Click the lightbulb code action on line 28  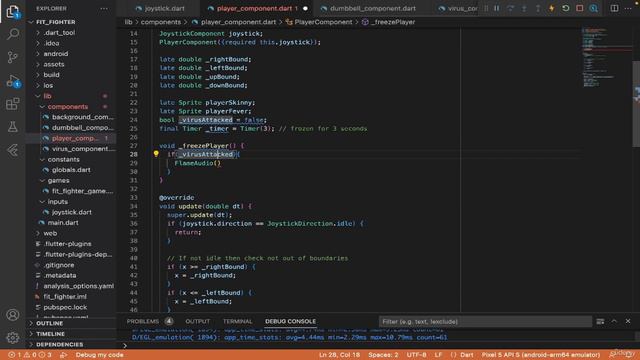point(156,154)
